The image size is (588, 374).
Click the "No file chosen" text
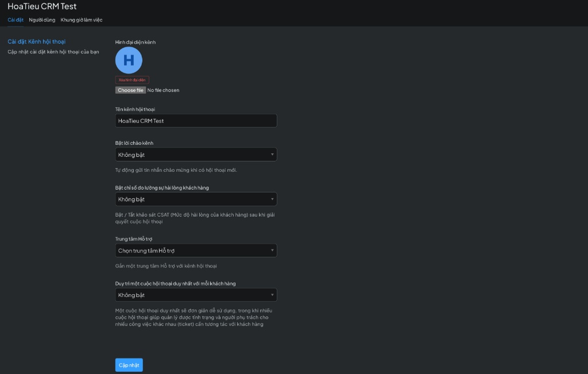click(163, 90)
